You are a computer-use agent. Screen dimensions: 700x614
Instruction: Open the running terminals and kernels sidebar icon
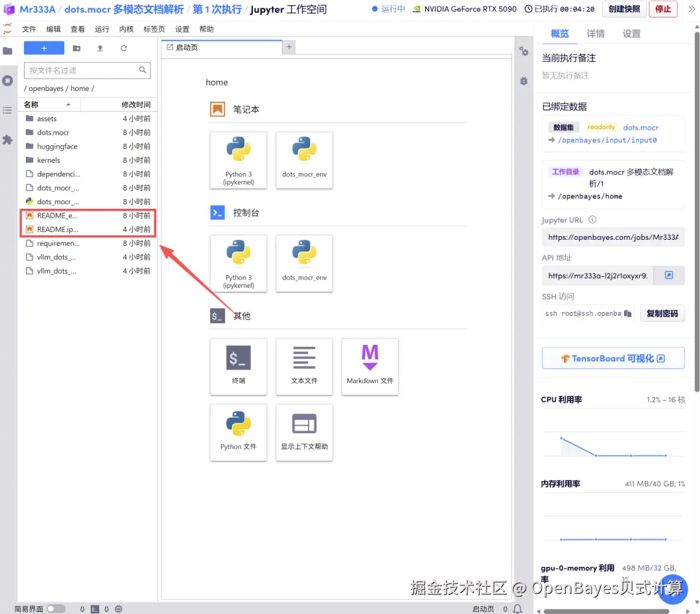[x=8, y=81]
